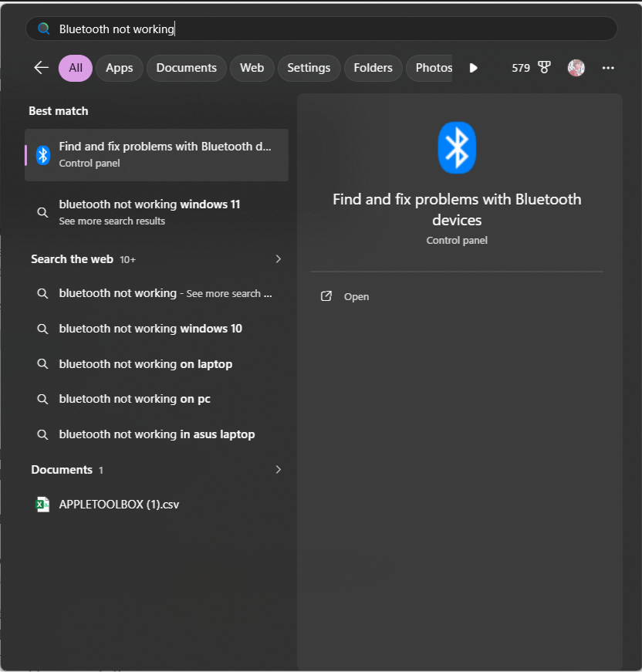Switch to the Settings filter tab

(309, 68)
